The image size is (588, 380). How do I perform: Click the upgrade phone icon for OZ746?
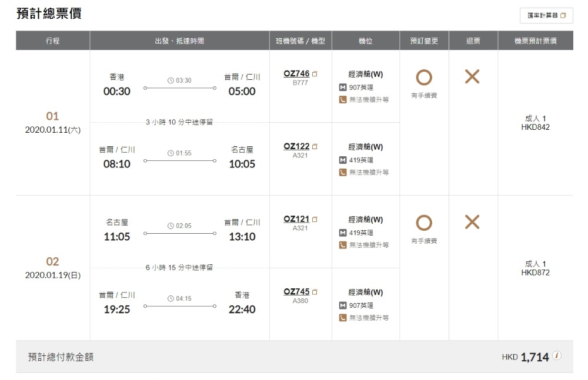343,100
